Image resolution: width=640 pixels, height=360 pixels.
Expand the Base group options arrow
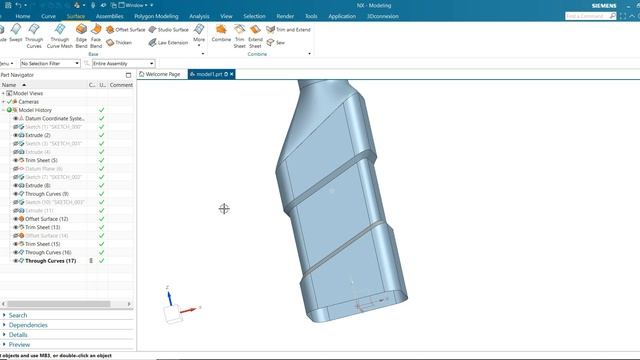pos(203,54)
